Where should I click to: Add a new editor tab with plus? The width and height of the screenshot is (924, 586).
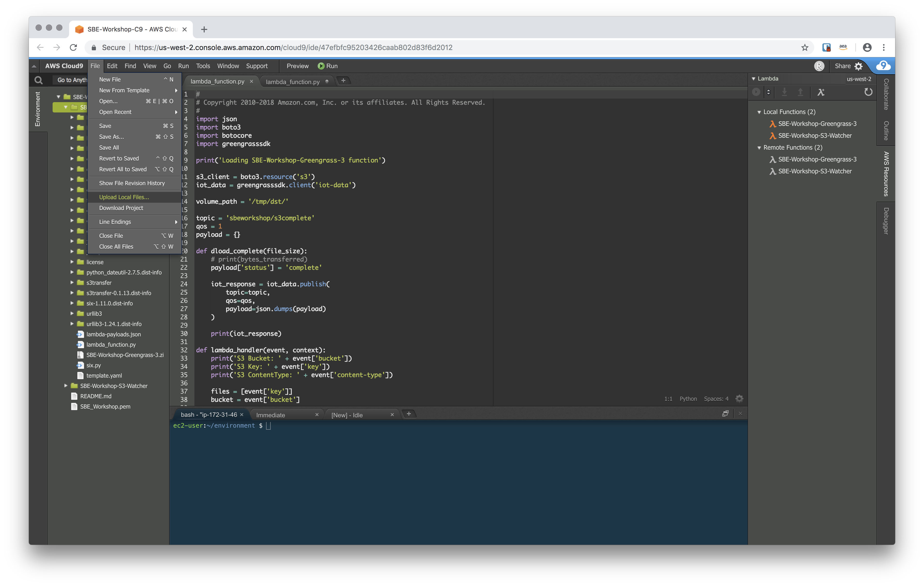[343, 81]
